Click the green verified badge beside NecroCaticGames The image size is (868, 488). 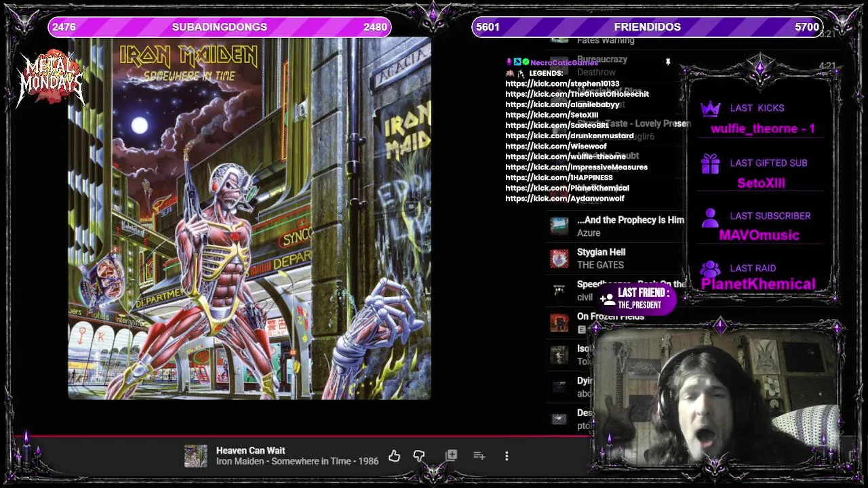click(x=526, y=62)
